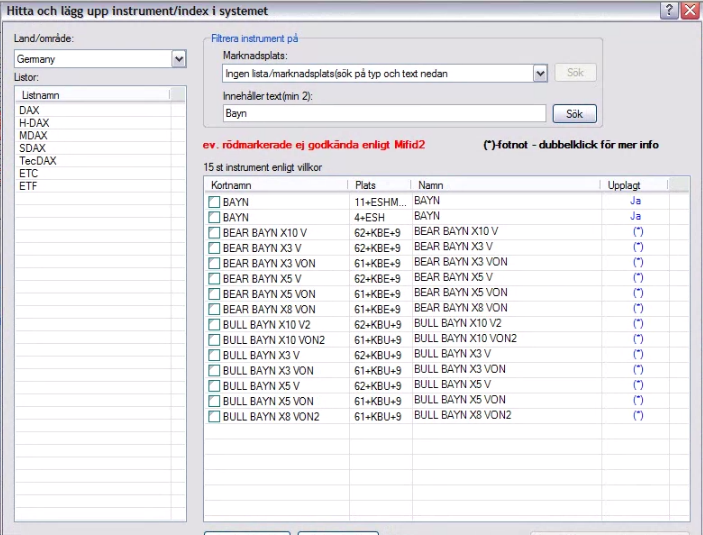This screenshot has height=535, width=703.
Task: Open the Land/område dropdown
Action: [x=179, y=60]
